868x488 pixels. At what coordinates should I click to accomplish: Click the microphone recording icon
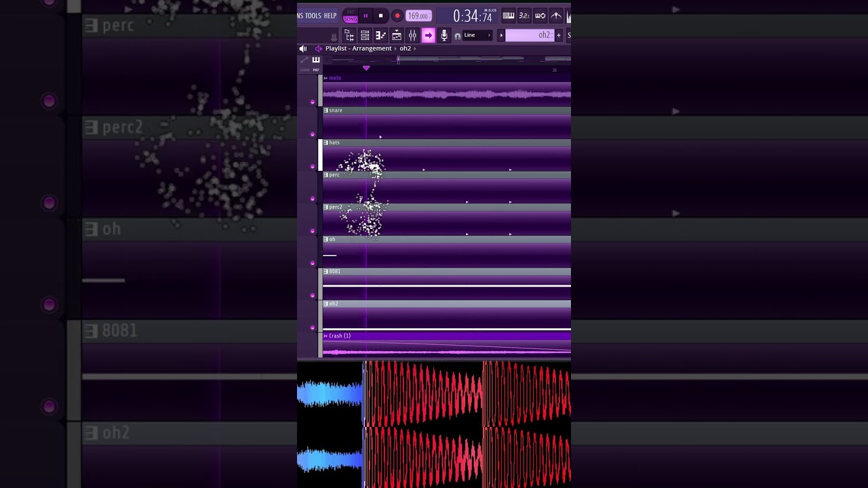pos(444,35)
